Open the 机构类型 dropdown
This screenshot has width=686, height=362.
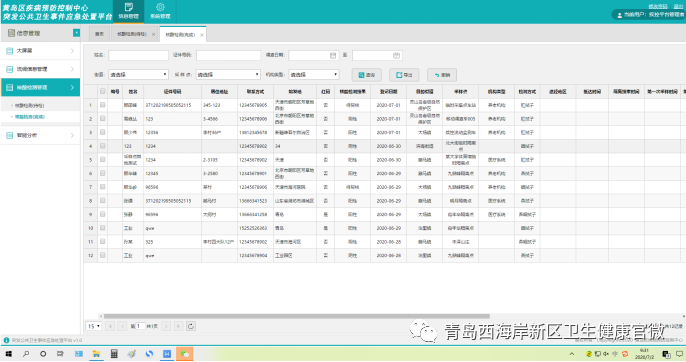point(313,75)
